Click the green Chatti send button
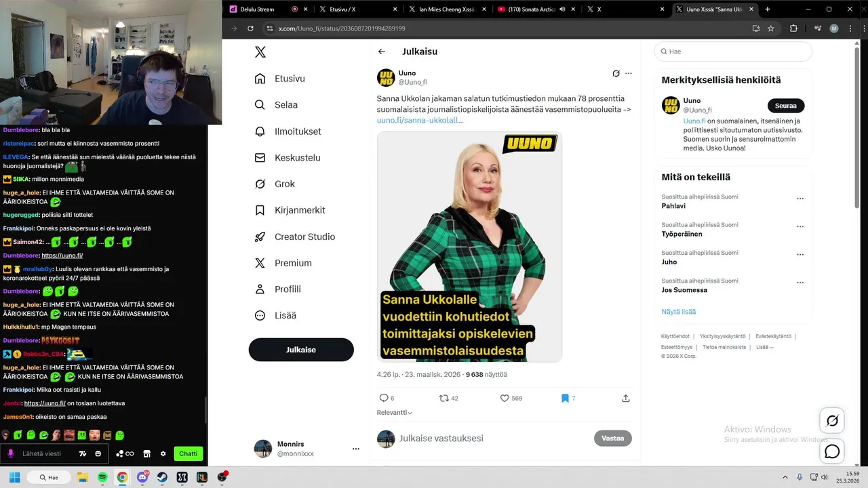 (188, 453)
